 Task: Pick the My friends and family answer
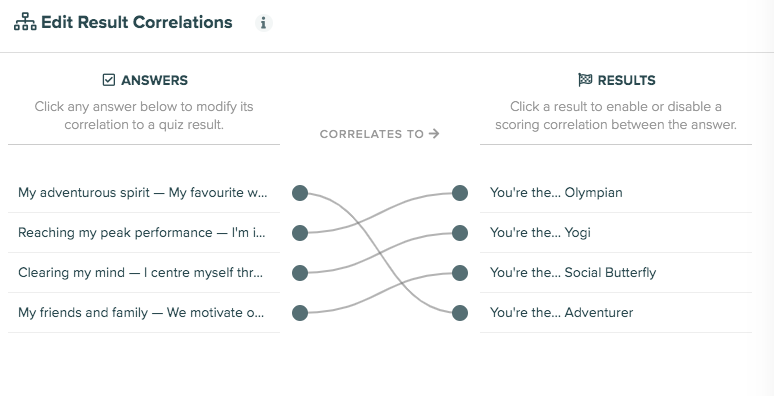144,313
